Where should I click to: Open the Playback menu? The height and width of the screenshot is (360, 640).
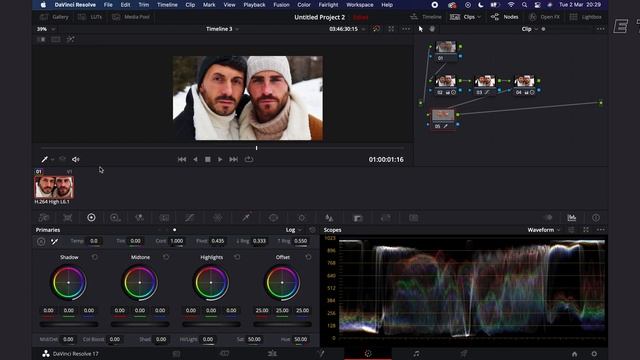(254, 5)
